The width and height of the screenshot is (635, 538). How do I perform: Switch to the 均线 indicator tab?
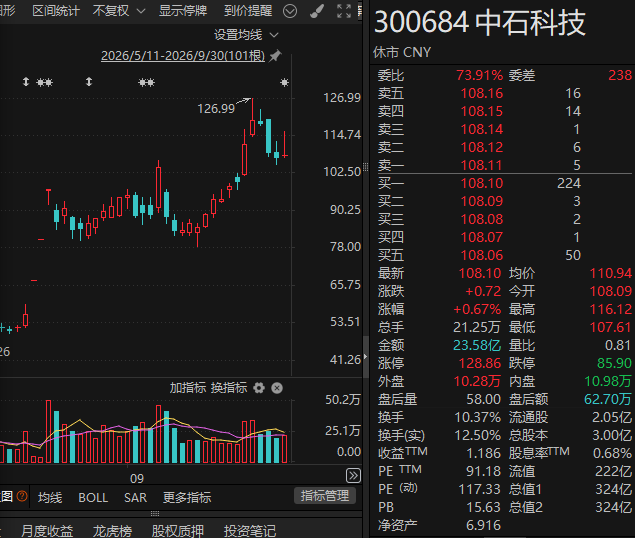tap(50, 497)
